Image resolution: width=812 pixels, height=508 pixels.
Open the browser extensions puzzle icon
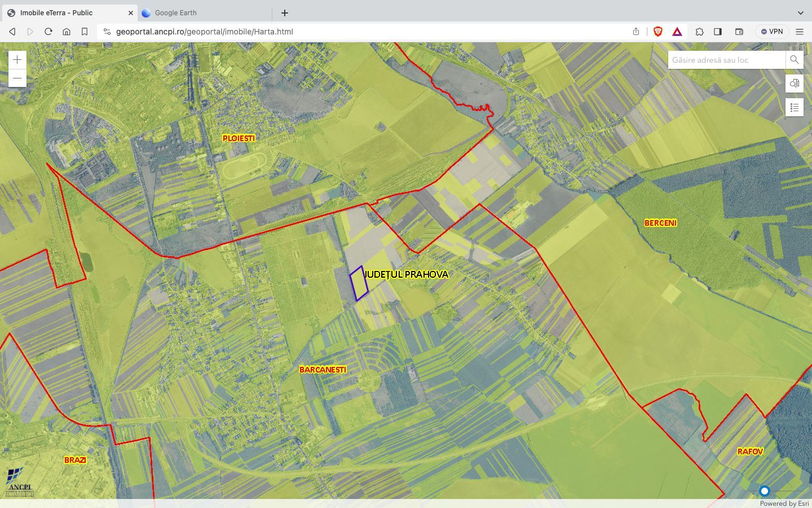coord(699,32)
